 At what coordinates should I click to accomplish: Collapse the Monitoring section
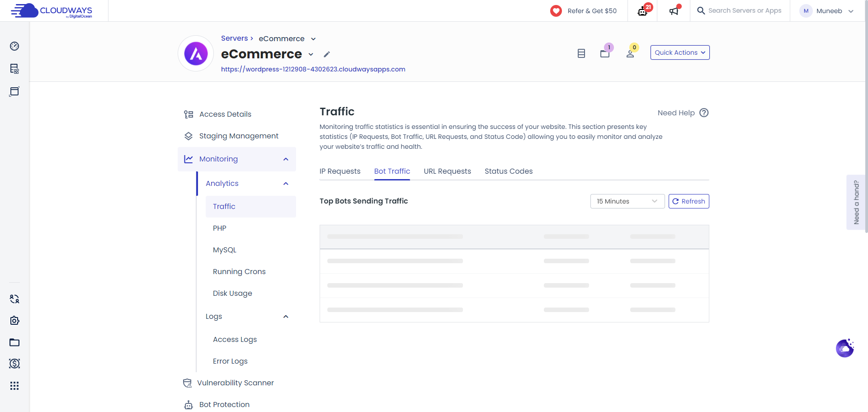[286, 159]
